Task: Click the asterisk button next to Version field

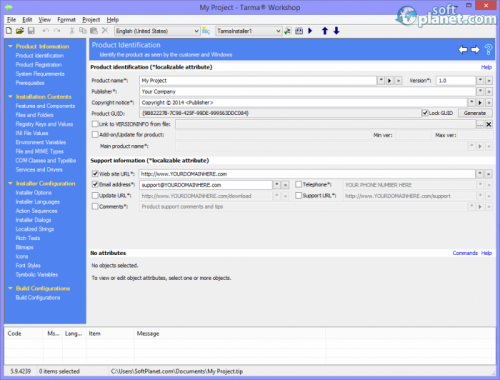Action: point(480,81)
